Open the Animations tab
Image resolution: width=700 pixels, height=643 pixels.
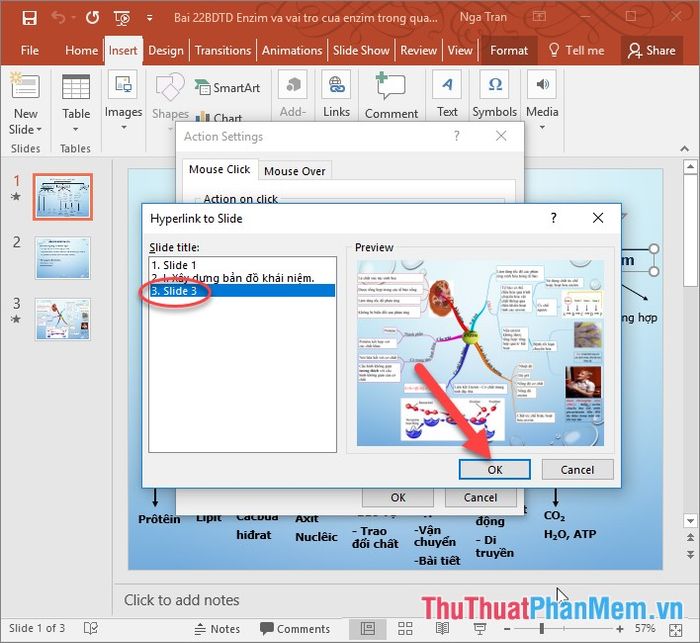pos(292,50)
